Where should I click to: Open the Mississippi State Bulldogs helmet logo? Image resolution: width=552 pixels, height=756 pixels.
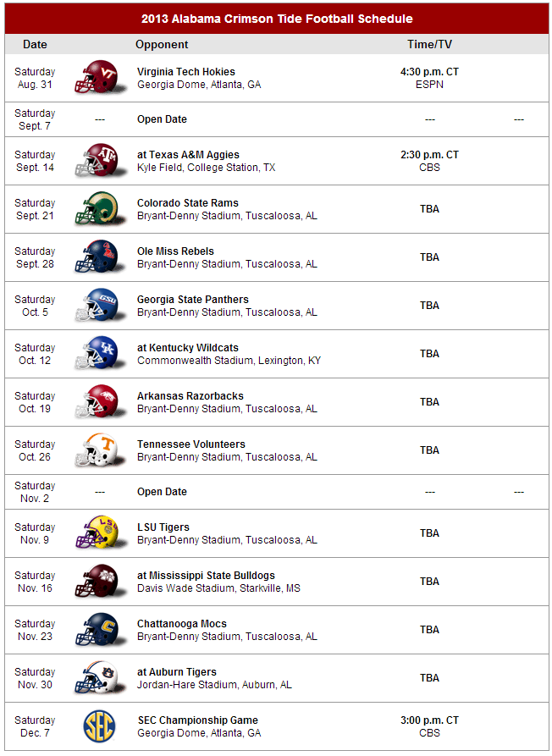click(x=99, y=581)
